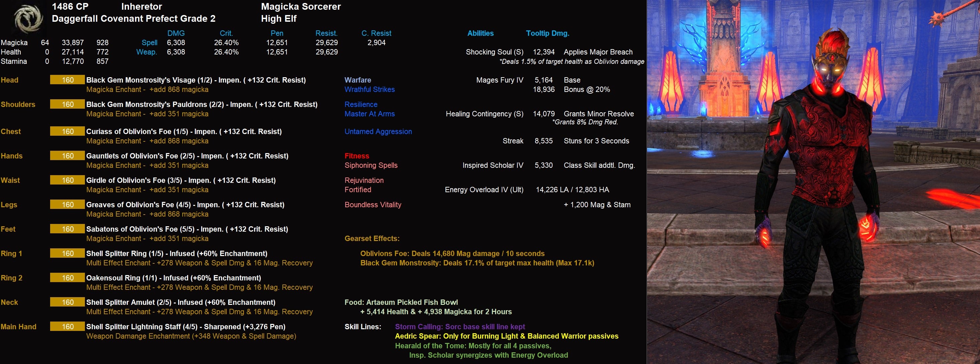Click the Tooltip Dmg. column header

click(x=547, y=33)
